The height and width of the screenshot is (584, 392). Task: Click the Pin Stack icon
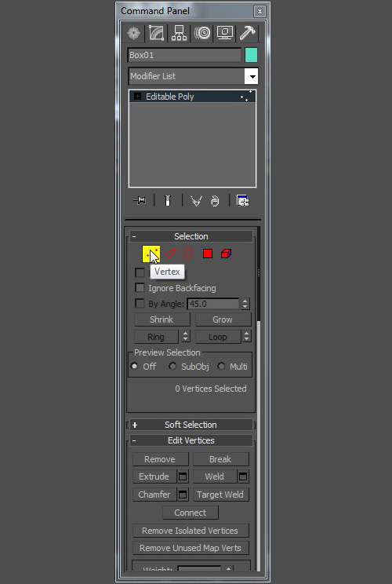[x=140, y=201]
